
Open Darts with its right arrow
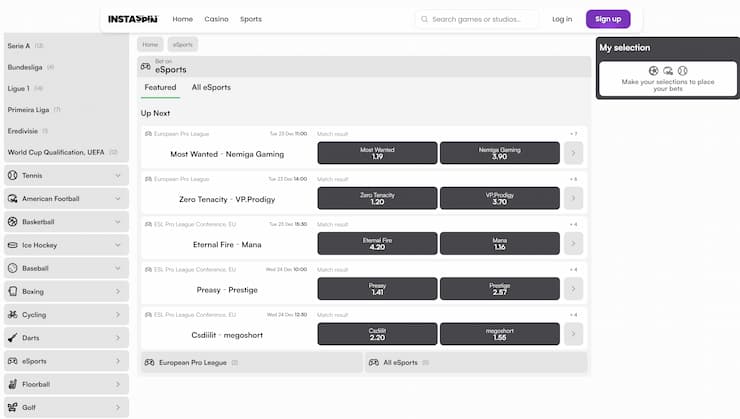118,338
